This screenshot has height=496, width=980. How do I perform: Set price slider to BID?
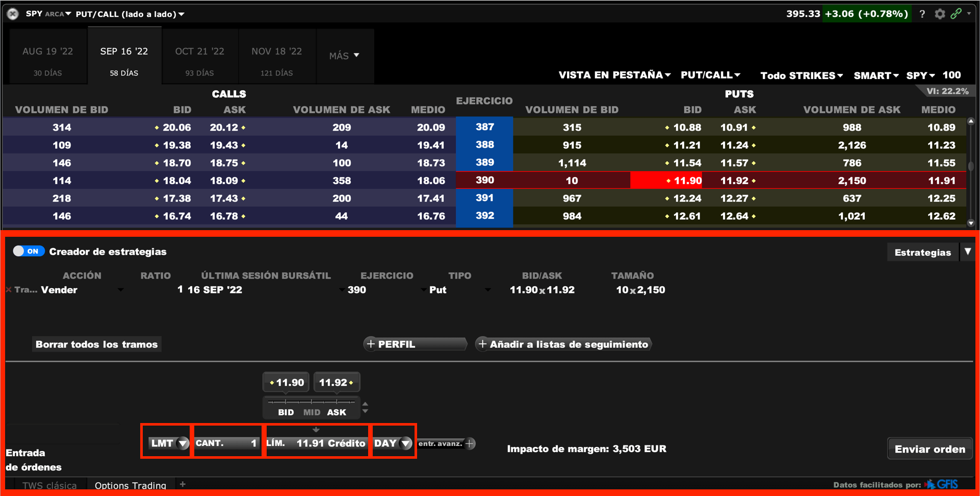click(x=286, y=412)
